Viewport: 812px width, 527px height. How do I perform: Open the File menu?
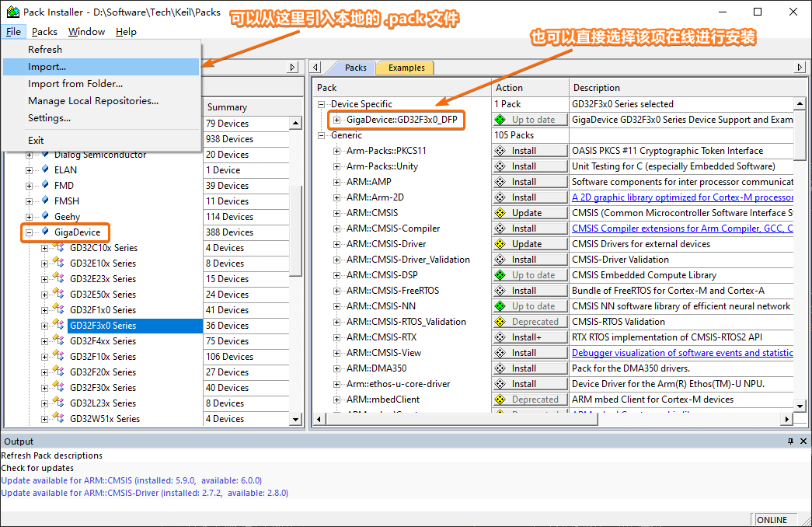[x=13, y=32]
